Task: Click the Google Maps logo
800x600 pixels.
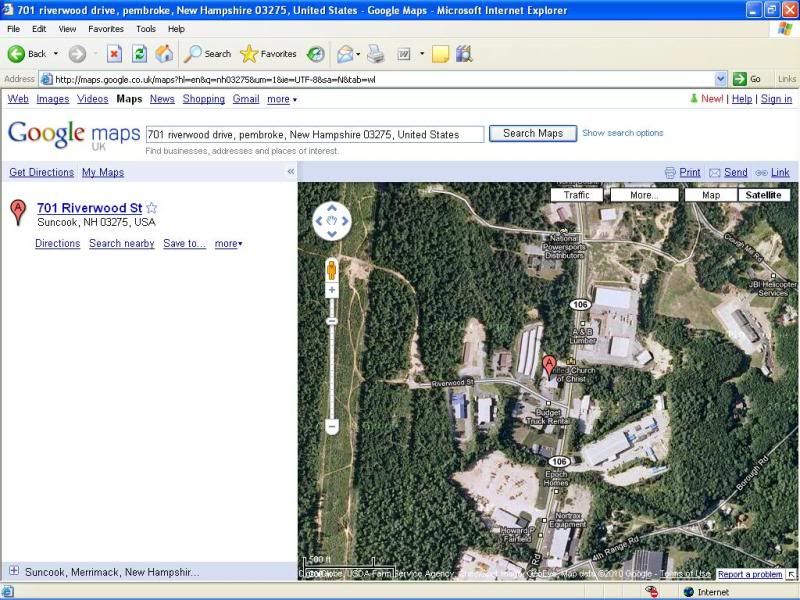Action: 74,135
